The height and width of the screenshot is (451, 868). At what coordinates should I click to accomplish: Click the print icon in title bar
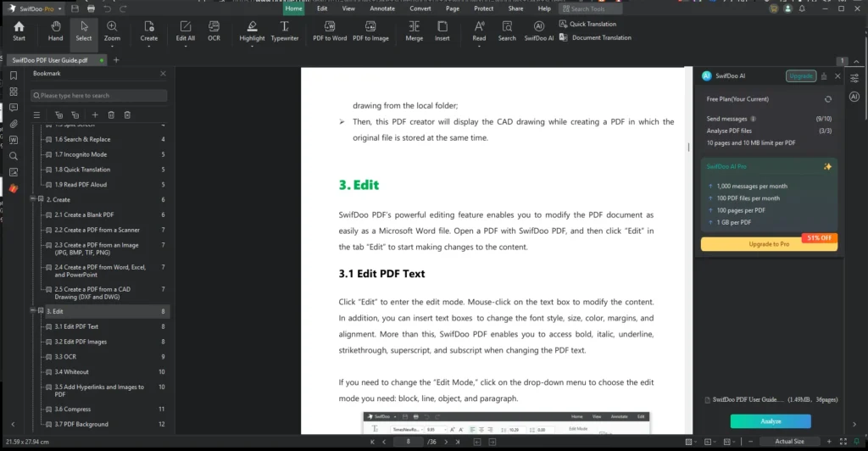91,8
